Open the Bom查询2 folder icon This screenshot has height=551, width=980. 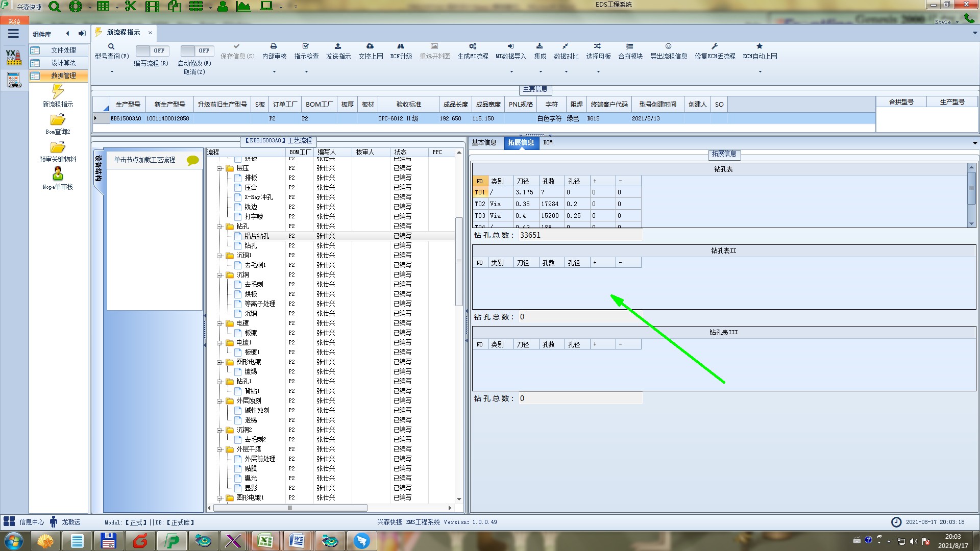pos(58,120)
